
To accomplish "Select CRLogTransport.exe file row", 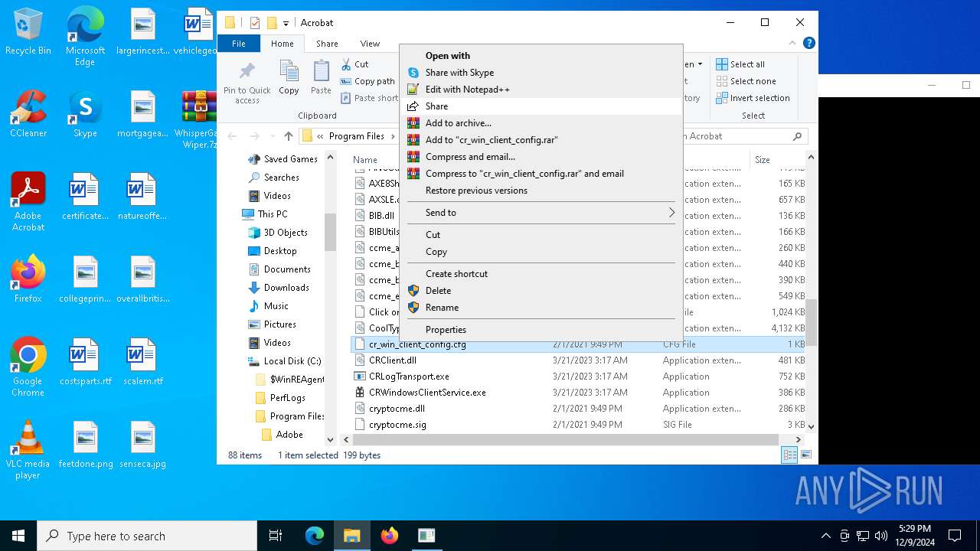I will click(x=580, y=377).
